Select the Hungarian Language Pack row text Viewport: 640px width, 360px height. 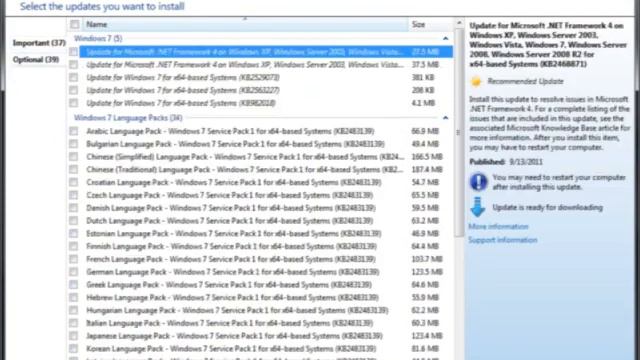(237, 310)
